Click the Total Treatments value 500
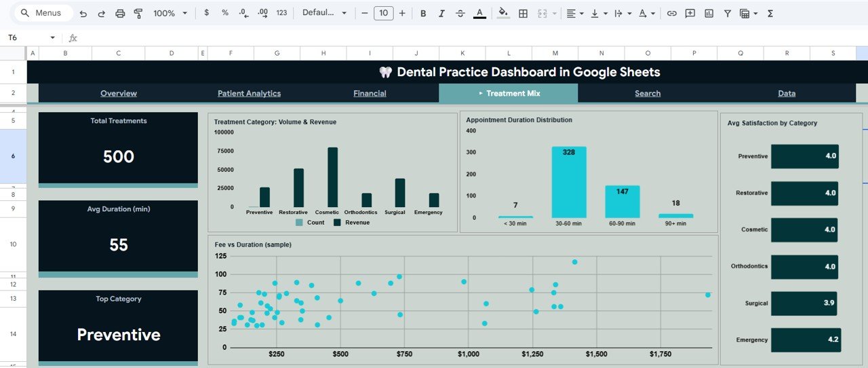868x368 pixels. [x=119, y=157]
